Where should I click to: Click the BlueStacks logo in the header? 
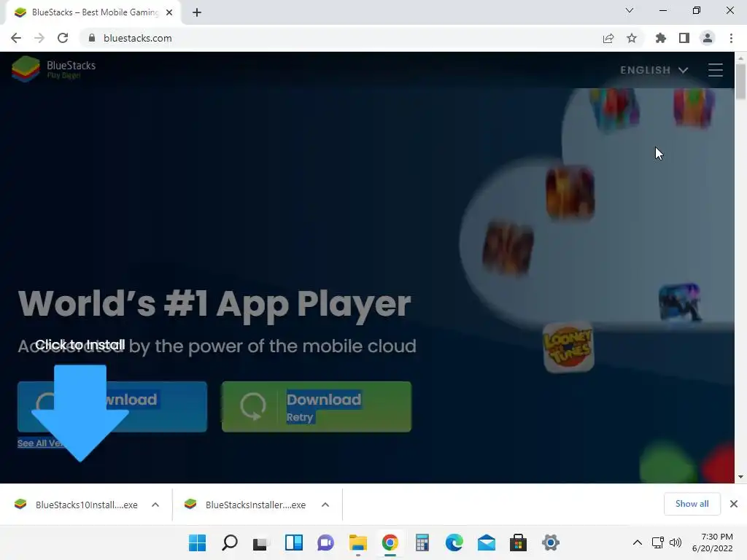[53, 69]
